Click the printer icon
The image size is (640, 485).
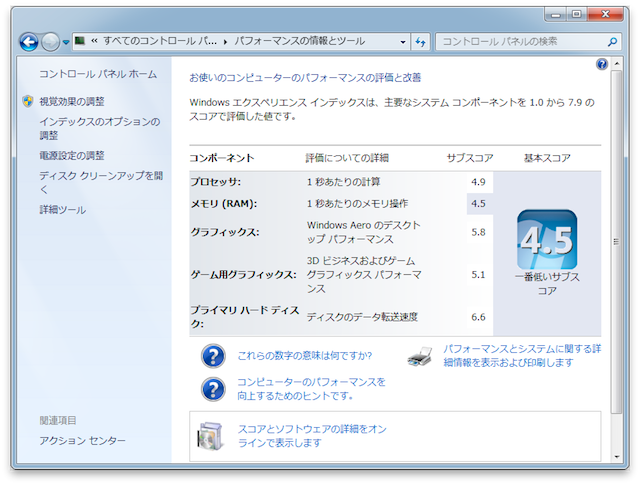[420, 356]
